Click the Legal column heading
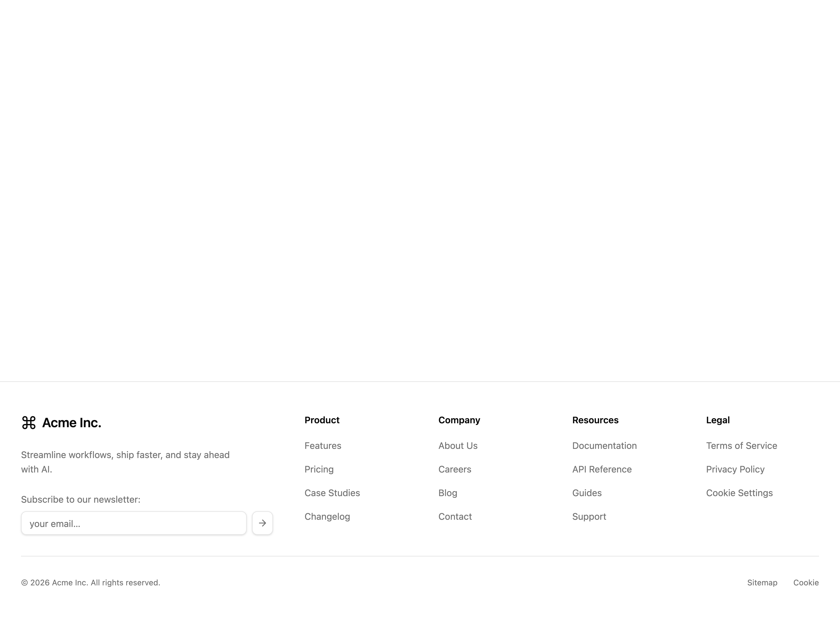 pyautogui.click(x=718, y=420)
